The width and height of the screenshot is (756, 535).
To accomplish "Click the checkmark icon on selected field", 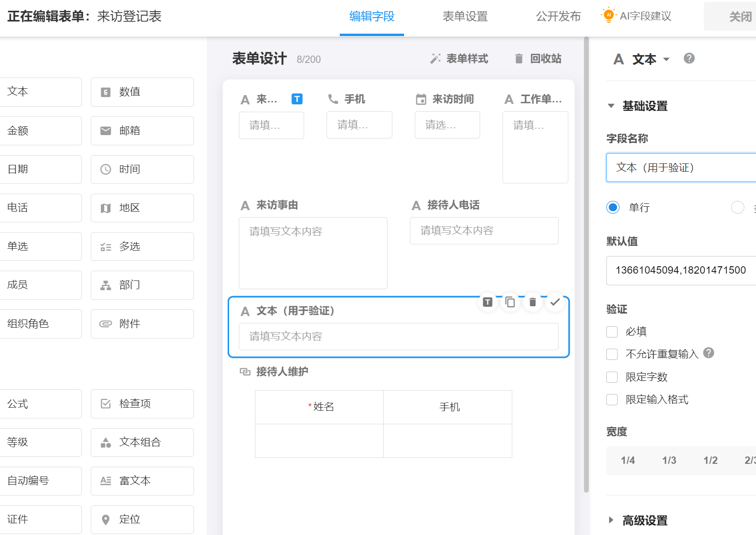I will (555, 302).
